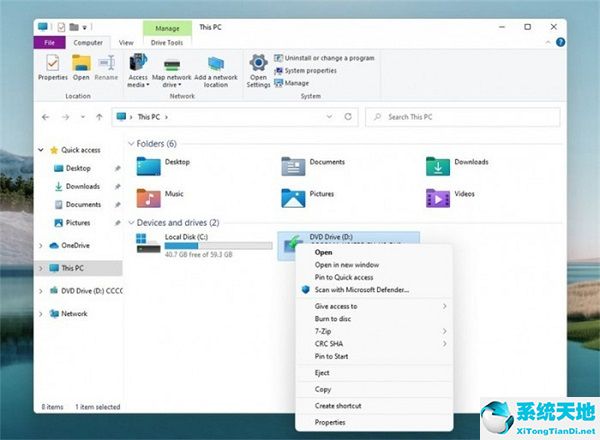Expand the DVD Drive (D:) tree node

click(x=41, y=291)
